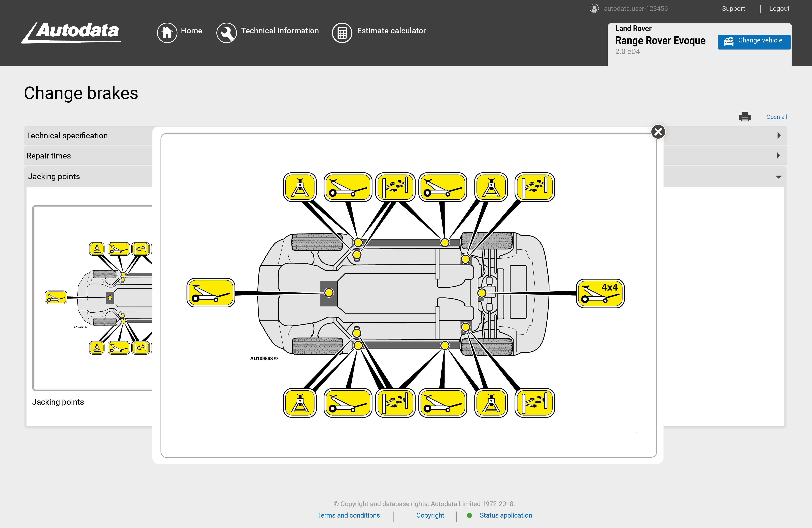The height and width of the screenshot is (528, 812).
Task: Click the car icon on Change vehicle
Action: [x=729, y=41]
